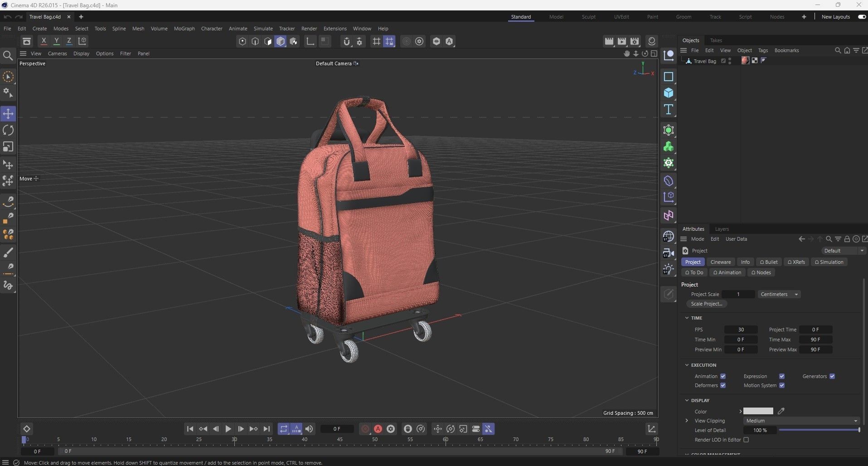Image resolution: width=868 pixels, height=466 pixels.
Task: Open the Light object icon
Action: click(x=669, y=269)
